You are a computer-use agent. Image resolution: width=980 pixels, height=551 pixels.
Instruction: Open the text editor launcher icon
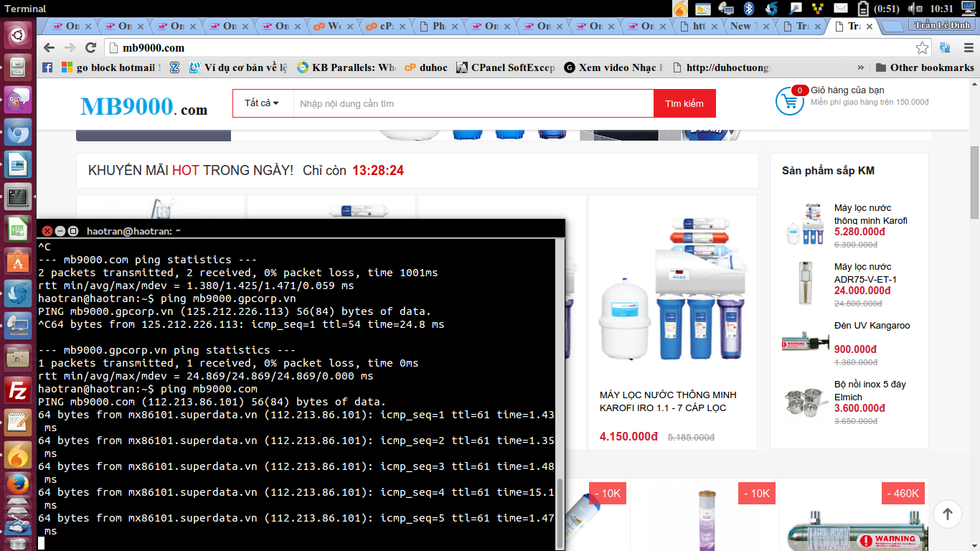18,422
